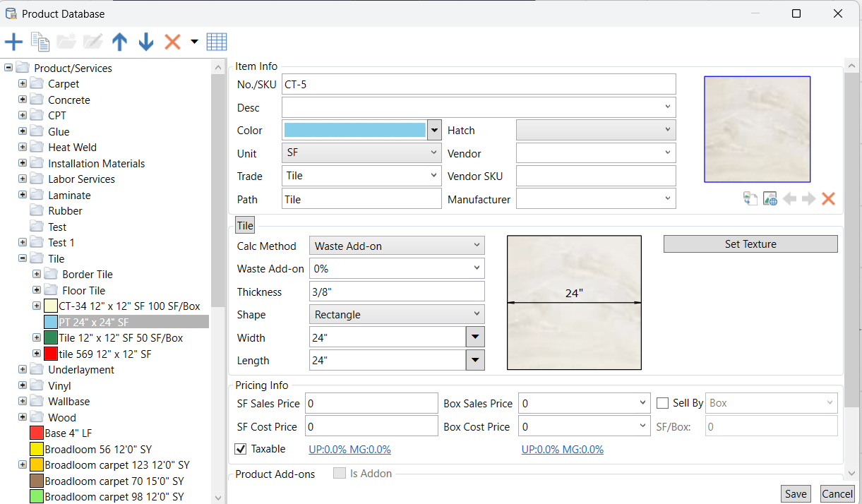Open the grid view toolbar icon
Screen dimensions: 862x504
click(x=216, y=42)
